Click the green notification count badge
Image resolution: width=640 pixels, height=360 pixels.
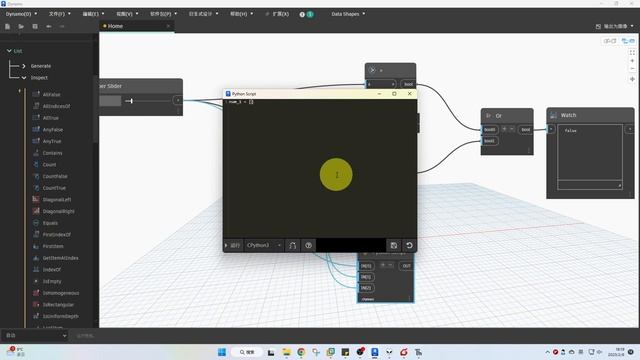click(310, 14)
